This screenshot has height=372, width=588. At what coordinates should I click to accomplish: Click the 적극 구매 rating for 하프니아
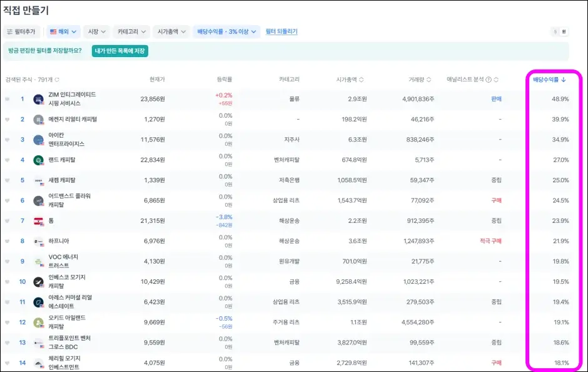tap(490, 241)
